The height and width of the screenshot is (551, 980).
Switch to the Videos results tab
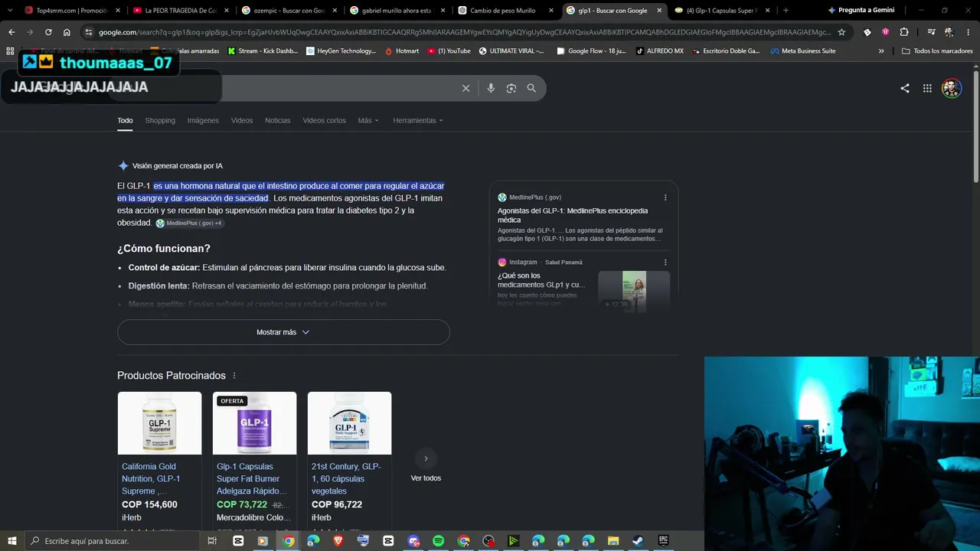[242, 120]
